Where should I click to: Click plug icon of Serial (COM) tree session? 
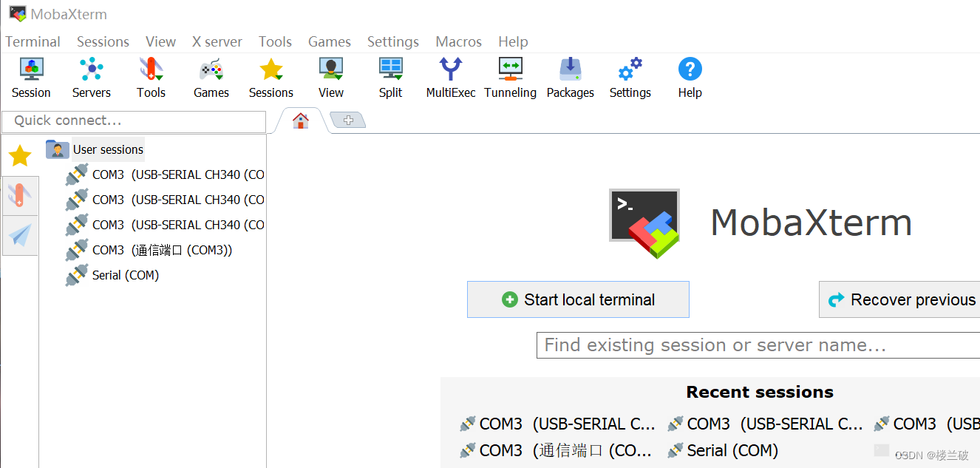[76, 275]
